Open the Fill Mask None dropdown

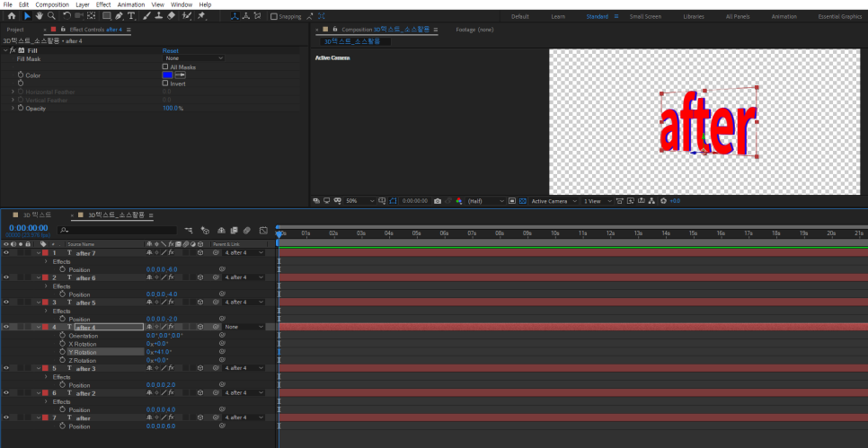[x=194, y=58]
